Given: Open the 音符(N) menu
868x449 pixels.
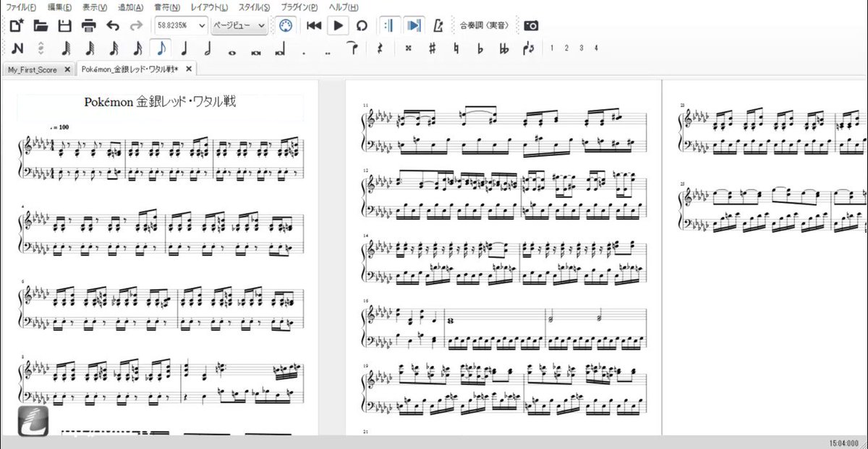Looking at the screenshot, I should click(167, 7).
